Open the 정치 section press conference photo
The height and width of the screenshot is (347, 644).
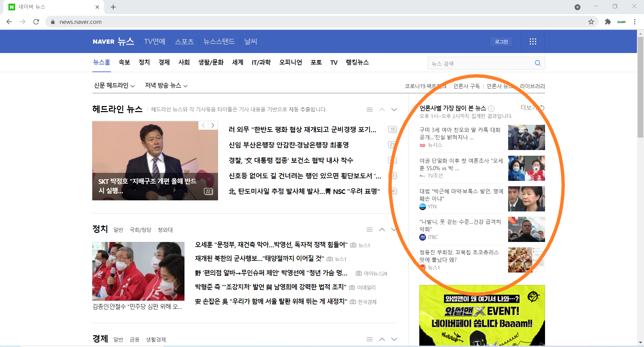pyautogui.click(x=138, y=271)
